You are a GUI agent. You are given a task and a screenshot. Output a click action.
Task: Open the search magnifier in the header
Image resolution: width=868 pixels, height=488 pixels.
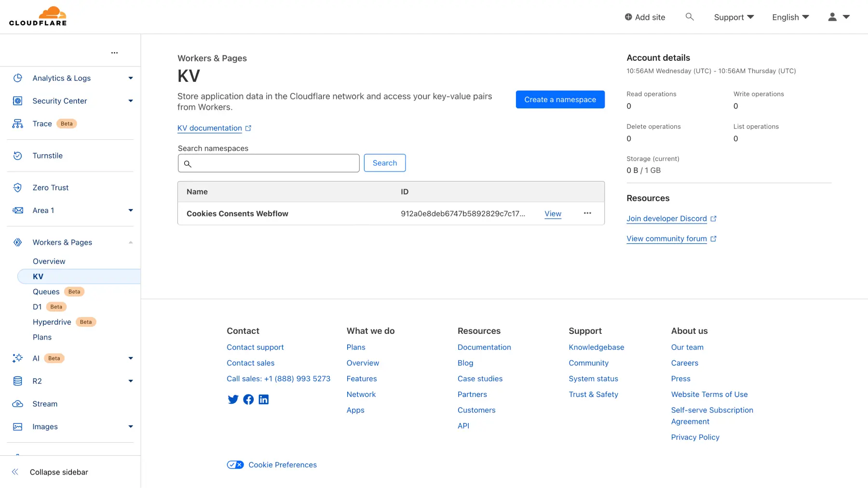coord(690,17)
